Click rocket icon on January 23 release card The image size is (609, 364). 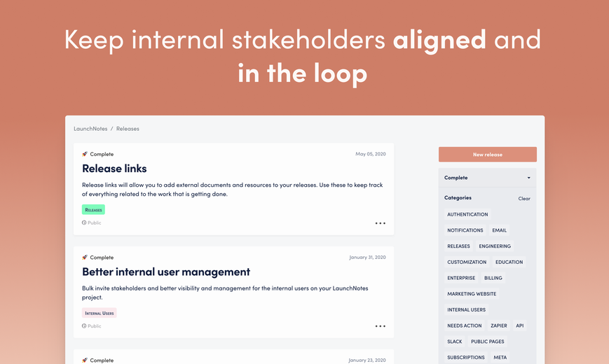[85, 360]
